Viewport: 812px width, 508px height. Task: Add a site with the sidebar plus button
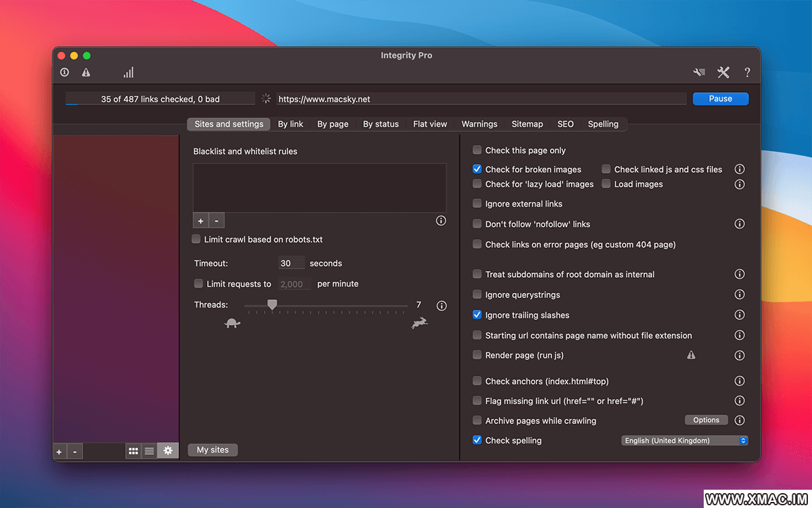[60, 451]
